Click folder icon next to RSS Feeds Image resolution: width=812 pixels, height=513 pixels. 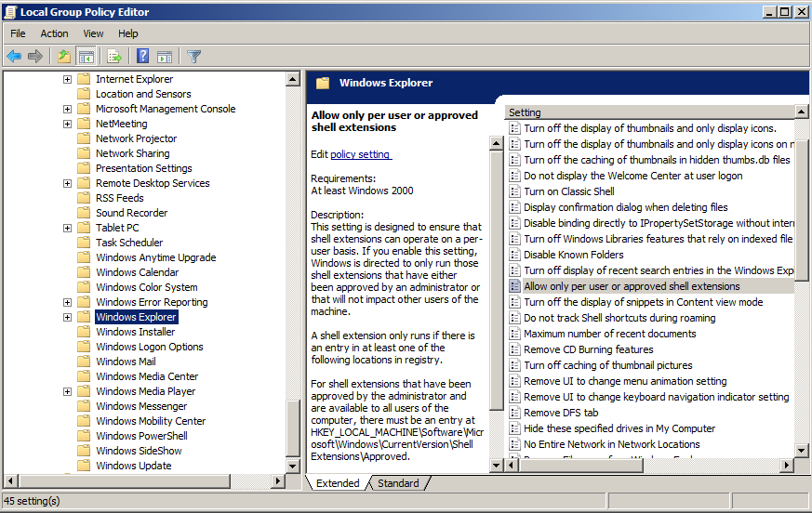(84, 198)
